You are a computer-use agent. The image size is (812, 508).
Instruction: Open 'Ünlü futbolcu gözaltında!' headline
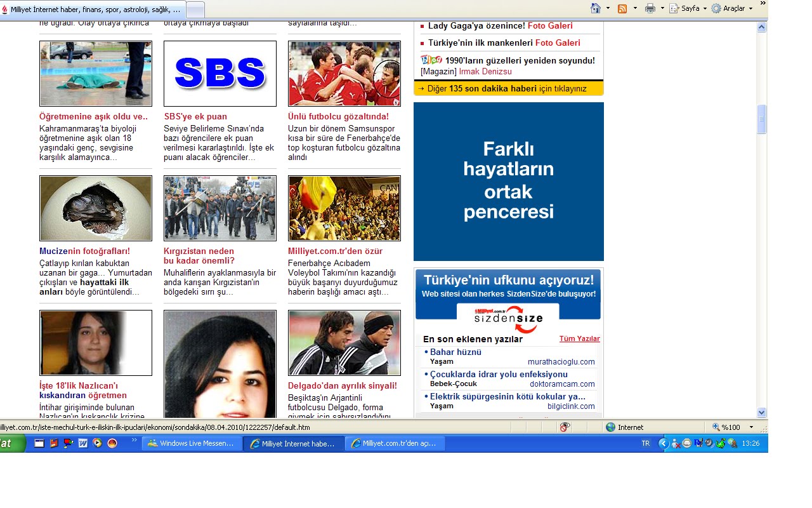[x=338, y=117]
